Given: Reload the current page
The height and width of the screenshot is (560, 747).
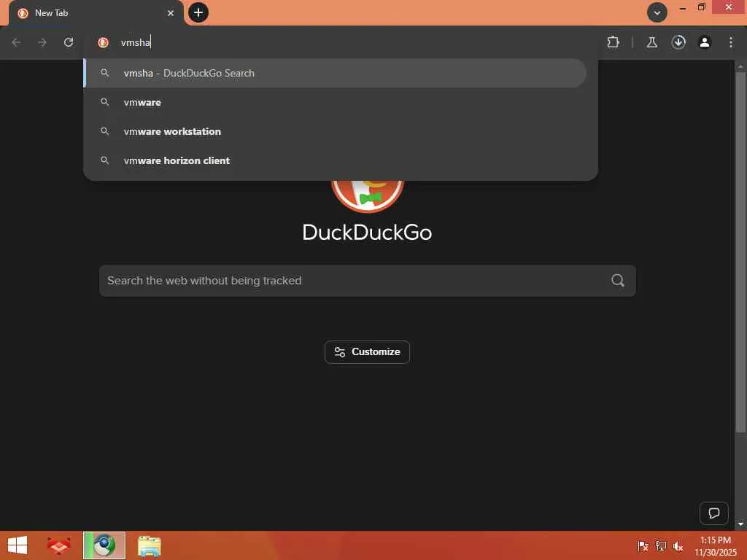Looking at the screenshot, I should 69,42.
